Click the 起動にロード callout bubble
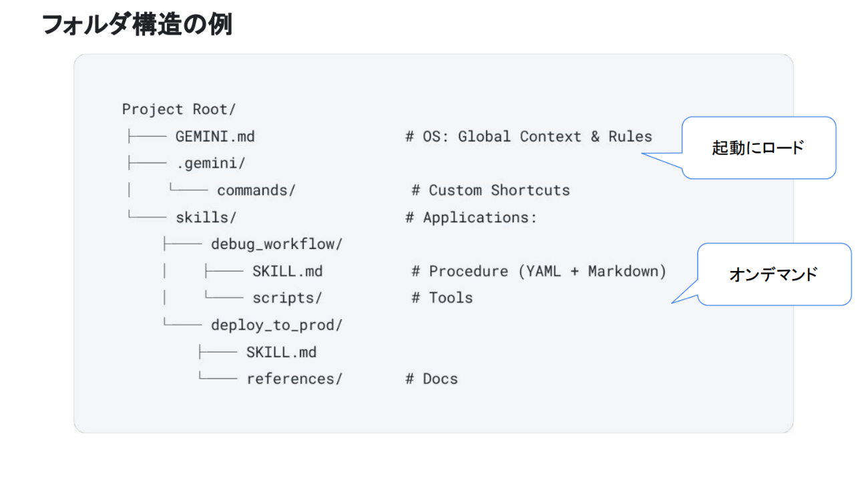Viewport: 868px width, 488px height. (x=758, y=148)
